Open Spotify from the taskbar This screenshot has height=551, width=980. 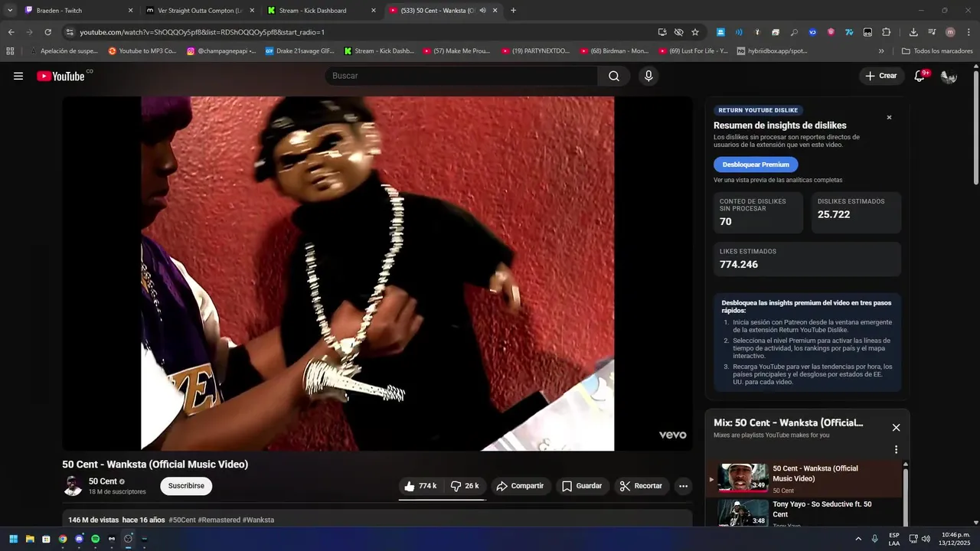pos(95,539)
